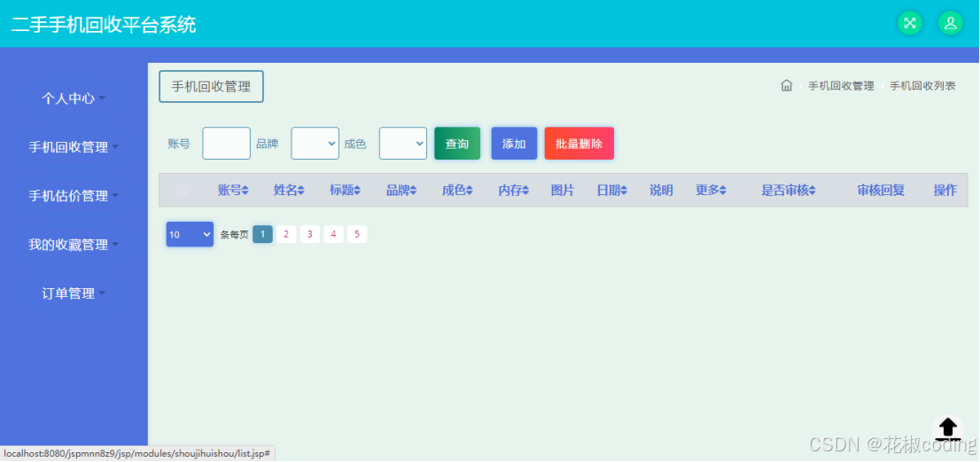Click the 二手手机回收平台系统 title

pyautogui.click(x=104, y=24)
